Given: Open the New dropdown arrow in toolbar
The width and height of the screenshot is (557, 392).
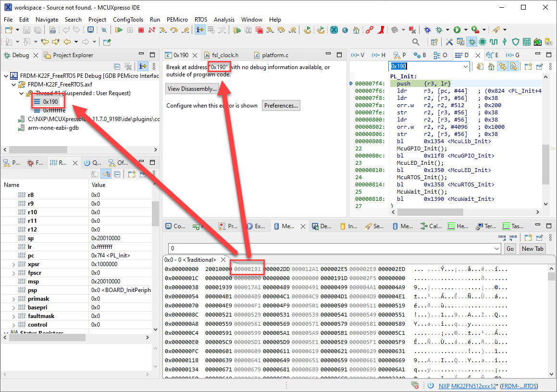Looking at the screenshot, I should pyautogui.click(x=17, y=30).
